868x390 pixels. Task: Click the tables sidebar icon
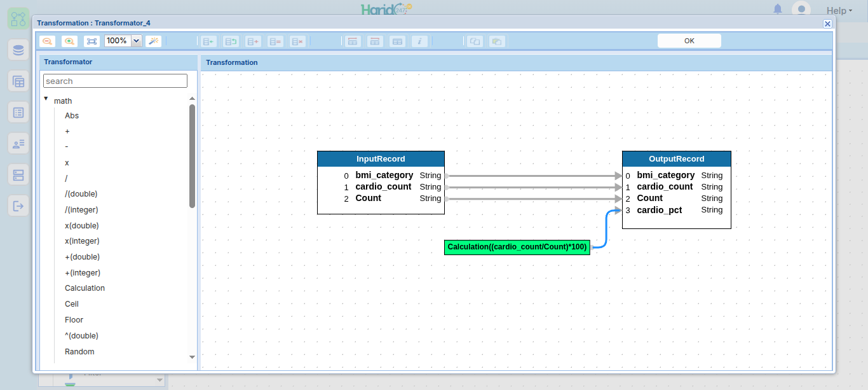[18, 81]
